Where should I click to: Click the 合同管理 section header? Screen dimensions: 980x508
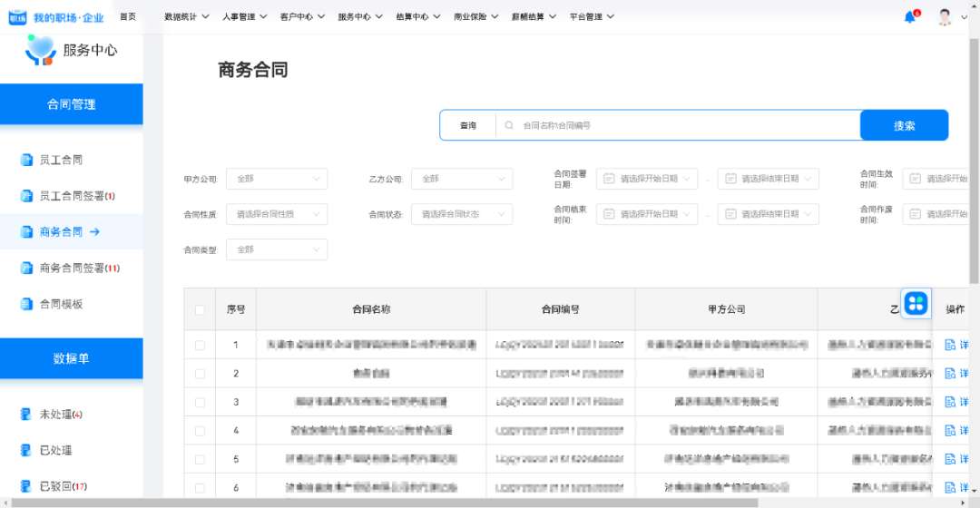72,104
